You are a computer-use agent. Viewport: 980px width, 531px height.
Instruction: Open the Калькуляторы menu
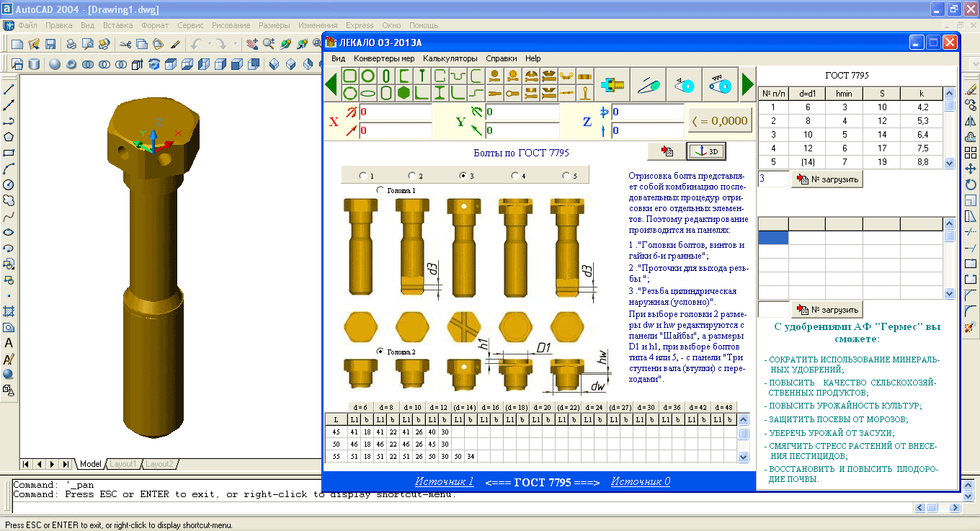tap(450, 58)
